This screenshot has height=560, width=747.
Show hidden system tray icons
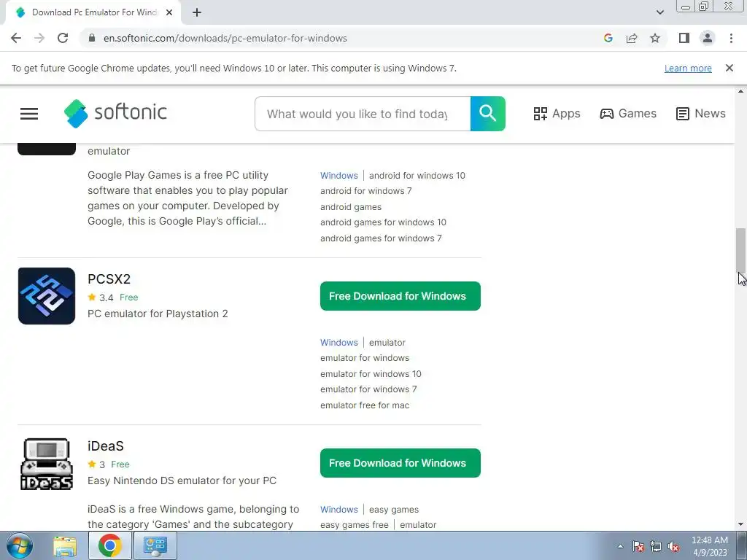point(620,546)
